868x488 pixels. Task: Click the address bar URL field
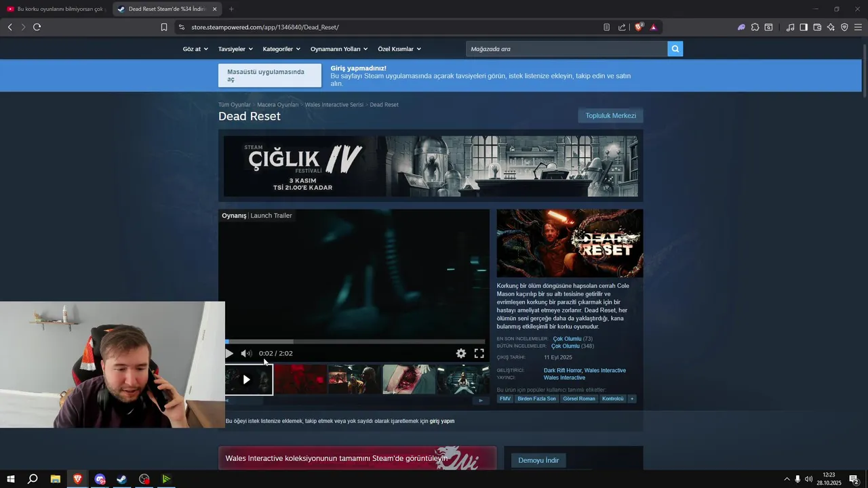point(387,27)
